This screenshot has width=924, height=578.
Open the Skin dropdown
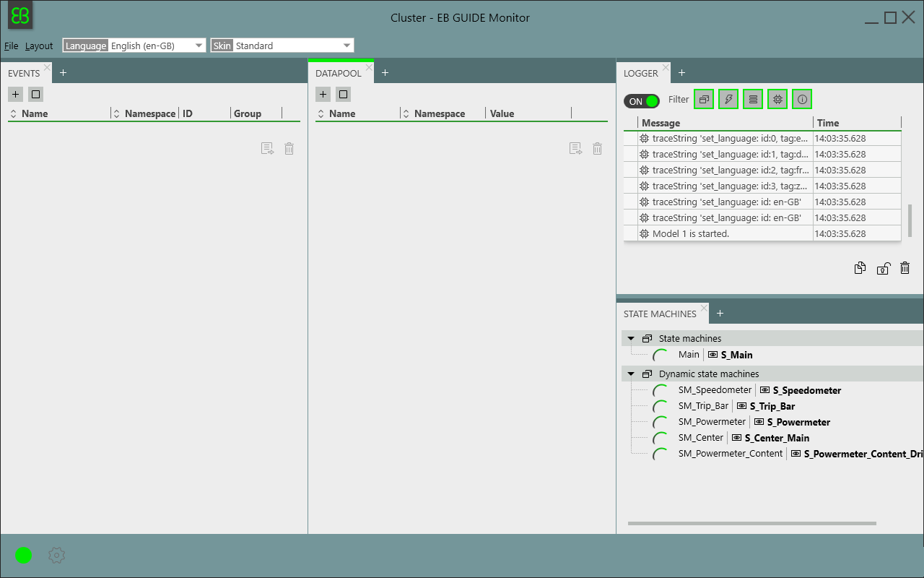pyautogui.click(x=282, y=46)
